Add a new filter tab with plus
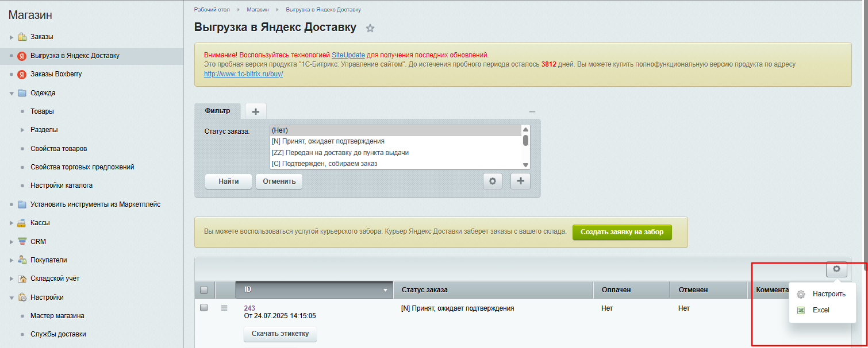This screenshot has height=348, width=868. [x=256, y=111]
